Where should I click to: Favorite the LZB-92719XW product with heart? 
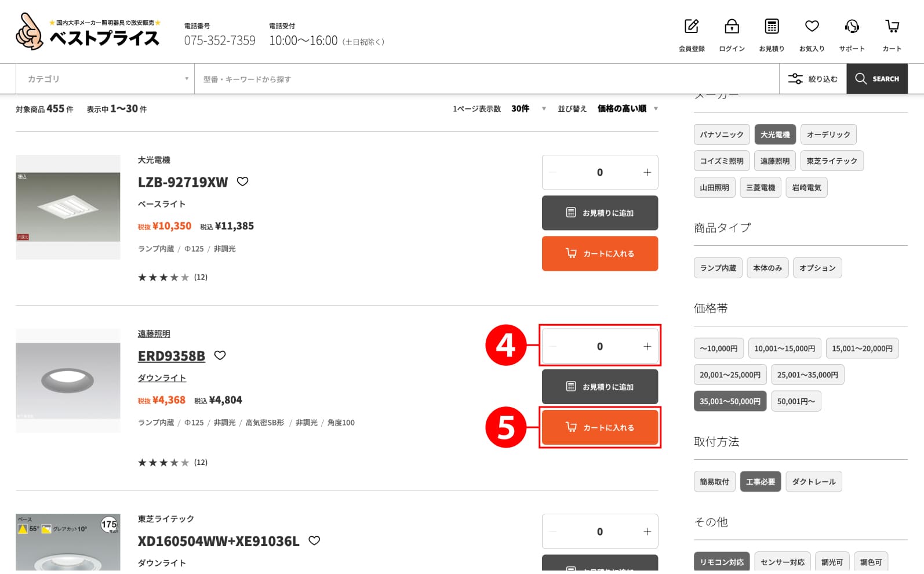(243, 181)
